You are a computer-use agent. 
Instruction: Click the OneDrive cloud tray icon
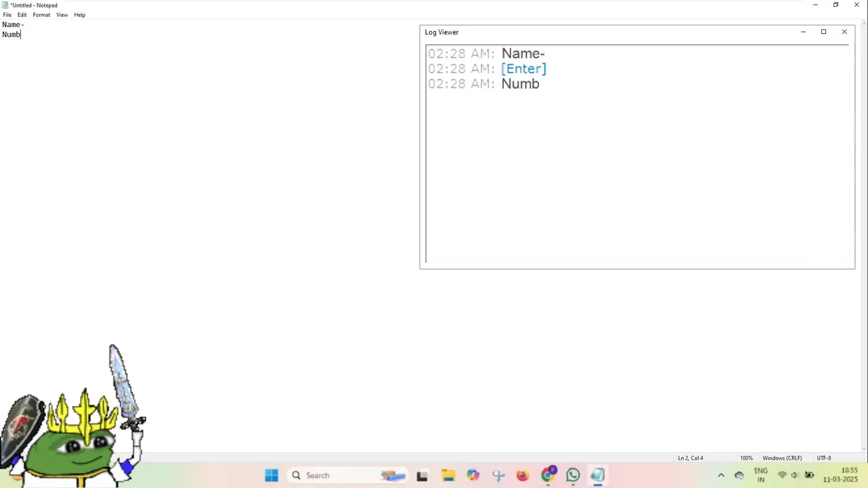(x=739, y=476)
